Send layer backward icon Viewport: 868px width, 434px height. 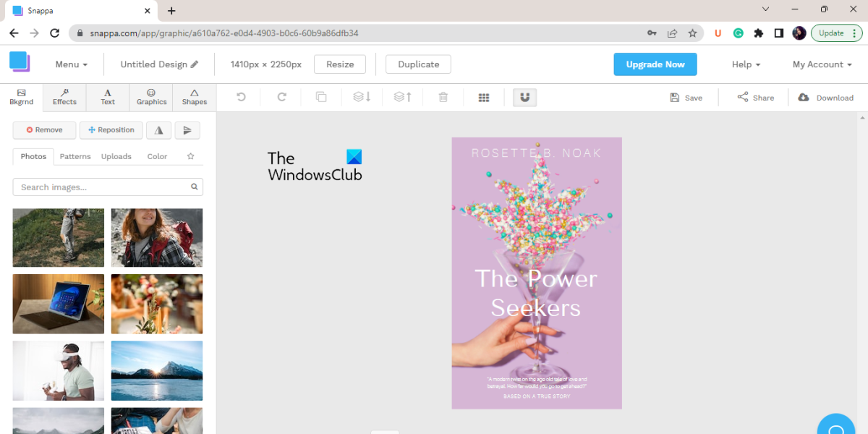point(362,97)
